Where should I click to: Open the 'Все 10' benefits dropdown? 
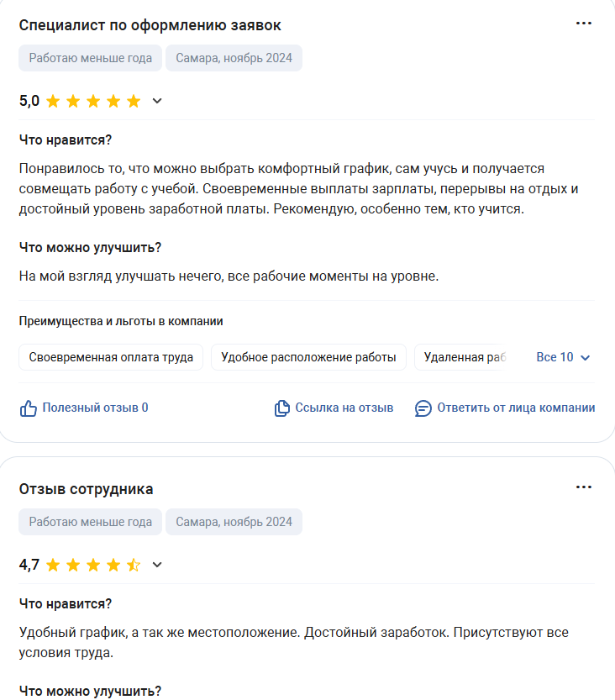tap(564, 356)
